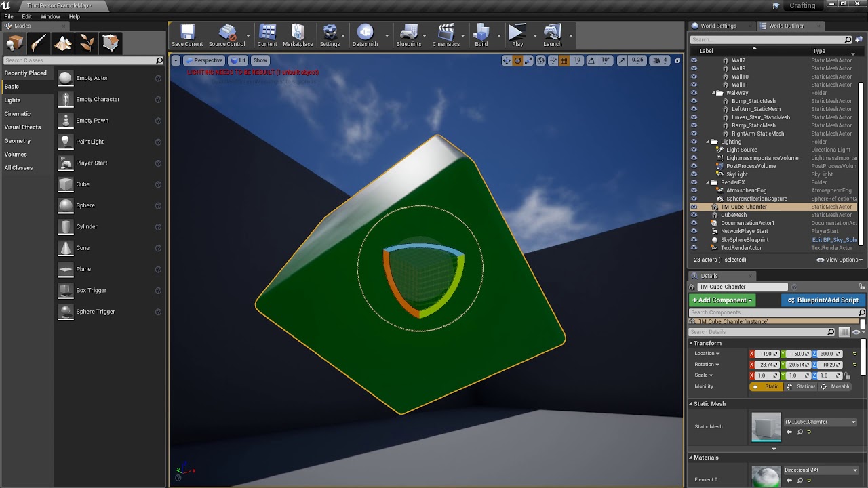The width and height of the screenshot is (868, 488).
Task: Open the scale snap 0.25 dropdown
Action: (637, 60)
